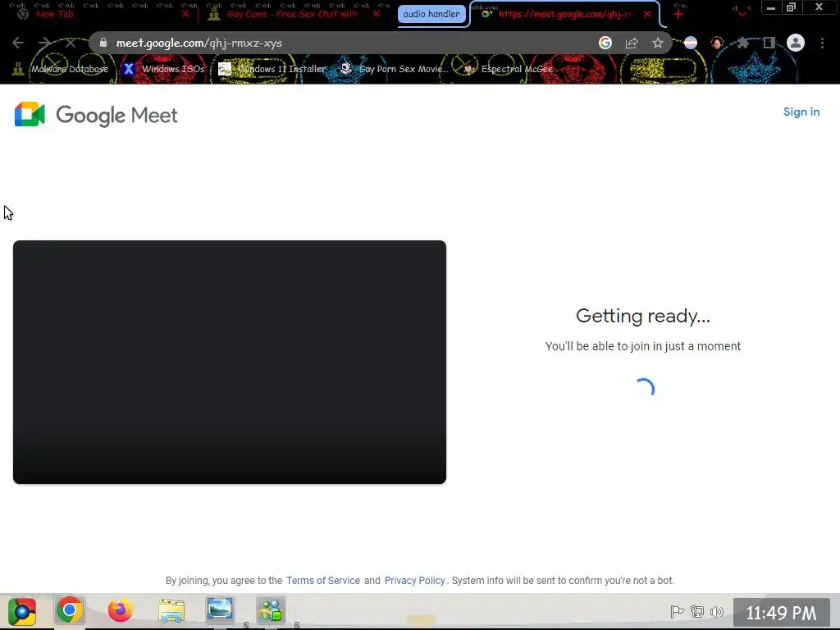840x630 pixels.
Task: Open the picture viewer taskbar icon
Action: pyautogui.click(x=220, y=609)
